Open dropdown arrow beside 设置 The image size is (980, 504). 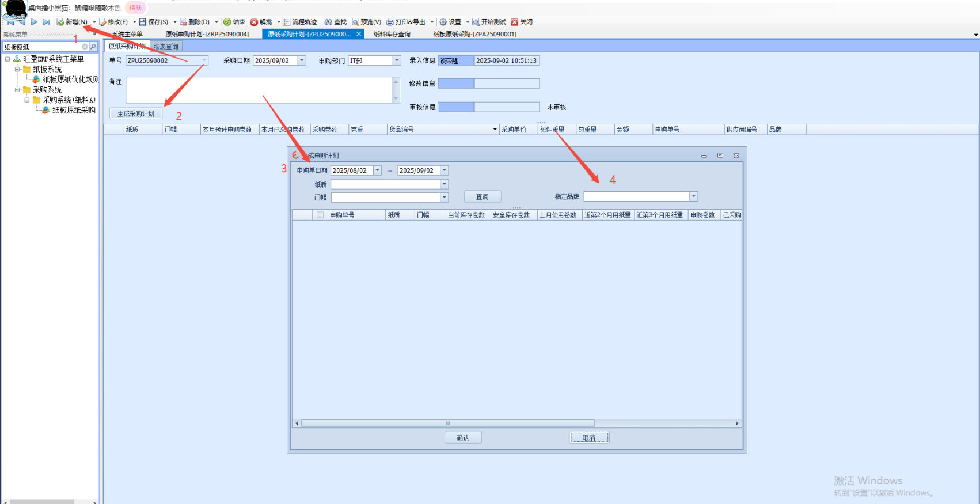point(468,22)
